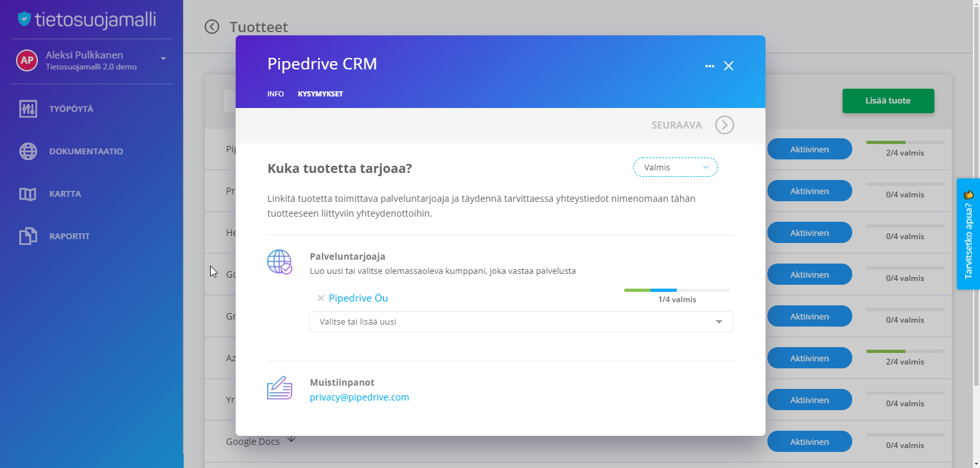Open the Valmis status dropdown
980x468 pixels.
675,167
